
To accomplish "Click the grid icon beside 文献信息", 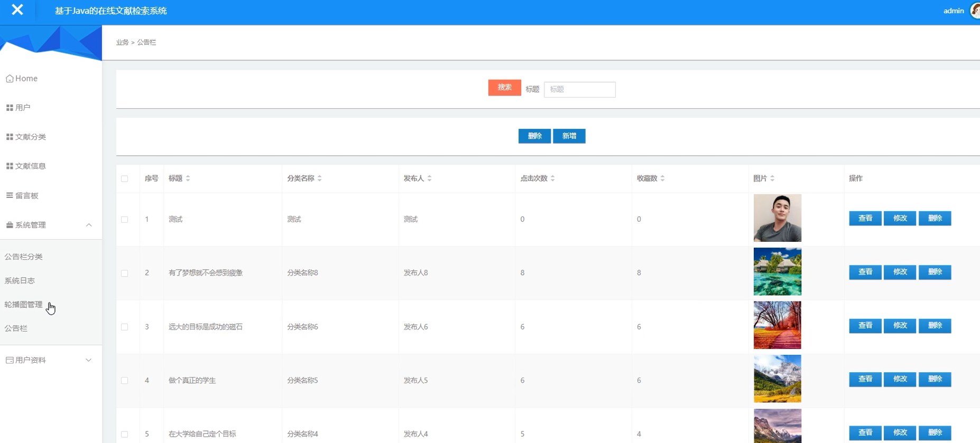I will pos(10,166).
